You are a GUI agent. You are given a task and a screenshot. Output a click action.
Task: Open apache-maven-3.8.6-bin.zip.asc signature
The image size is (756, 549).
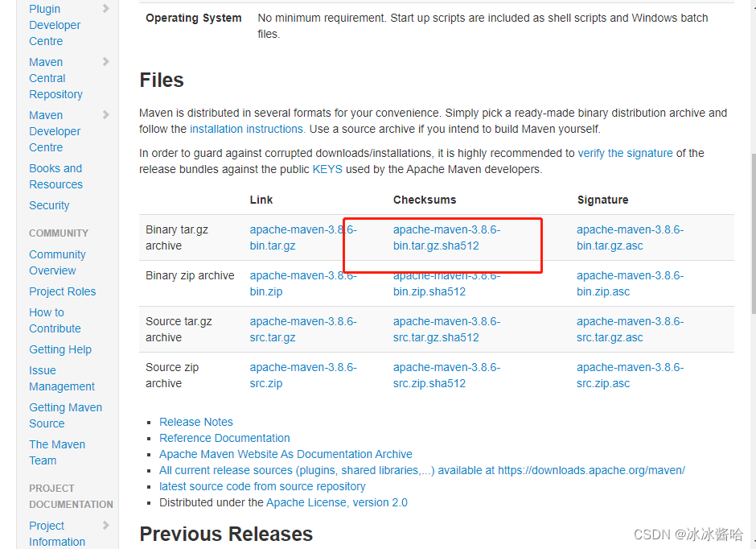pos(631,283)
